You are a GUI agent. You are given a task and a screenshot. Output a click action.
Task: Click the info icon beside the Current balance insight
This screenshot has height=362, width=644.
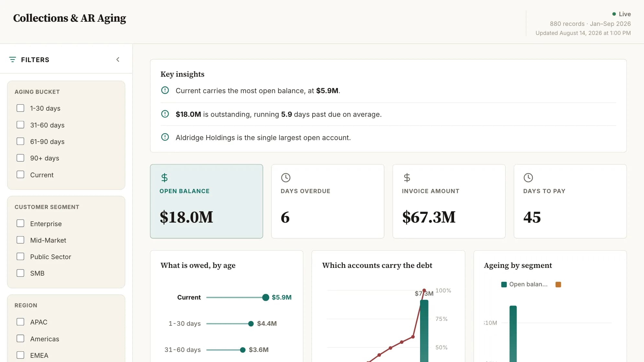[x=165, y=90]
